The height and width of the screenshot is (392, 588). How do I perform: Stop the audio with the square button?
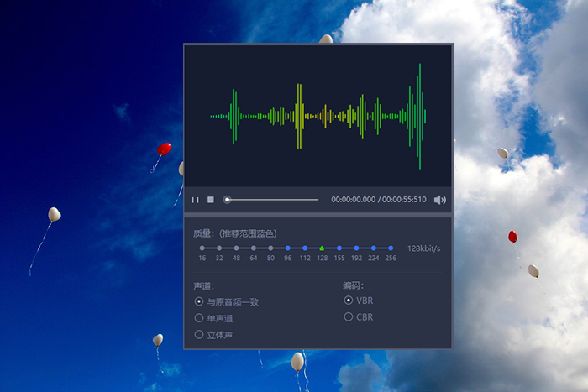coord(211,200)
